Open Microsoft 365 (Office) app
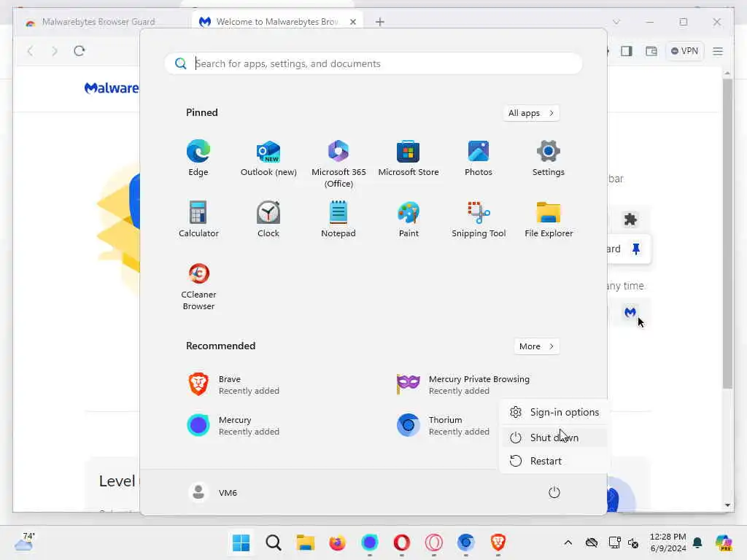The width and height of the screenshot is (747, 560). (338, 164)
